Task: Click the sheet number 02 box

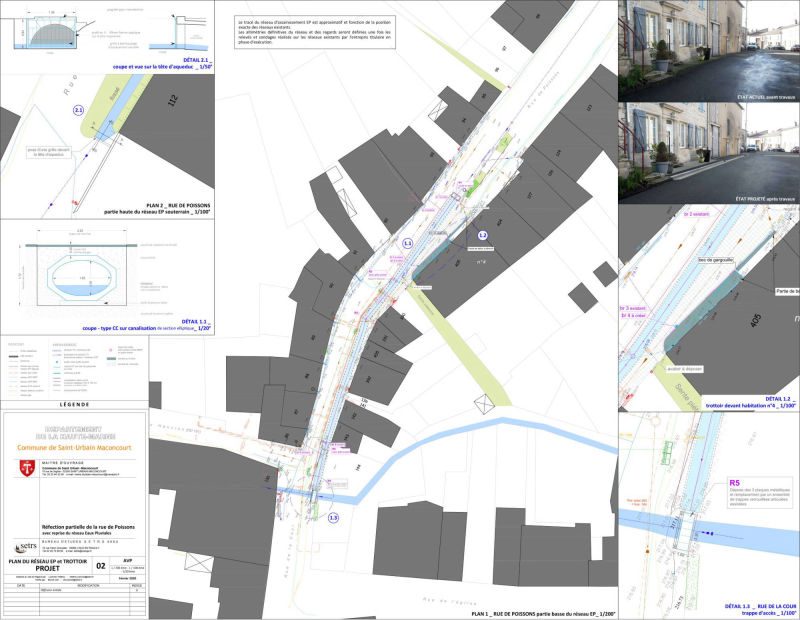Action: click(x=100, y=565)
